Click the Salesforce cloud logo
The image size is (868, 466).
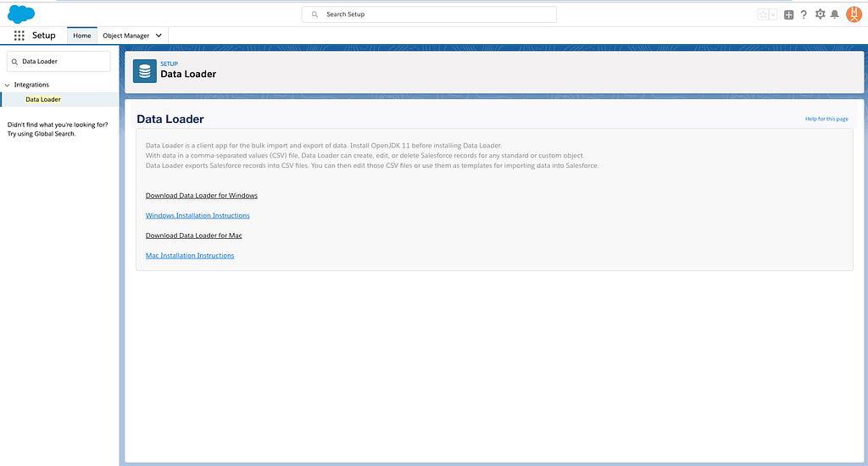click(21, 14)
